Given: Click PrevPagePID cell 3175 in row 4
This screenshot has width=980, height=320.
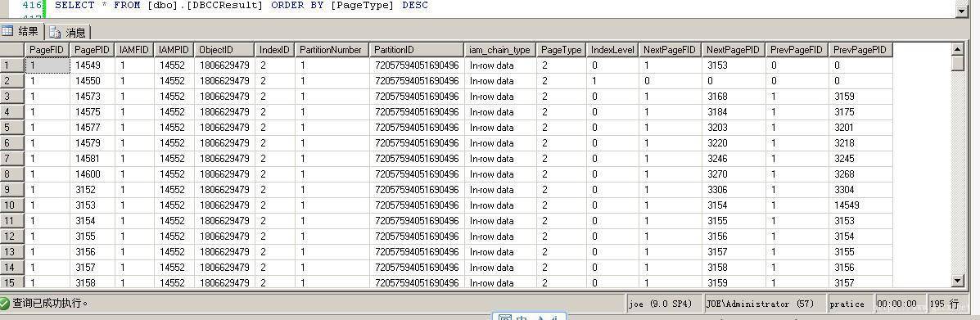Looking at the screenshot, I should (x=860, y=112).
